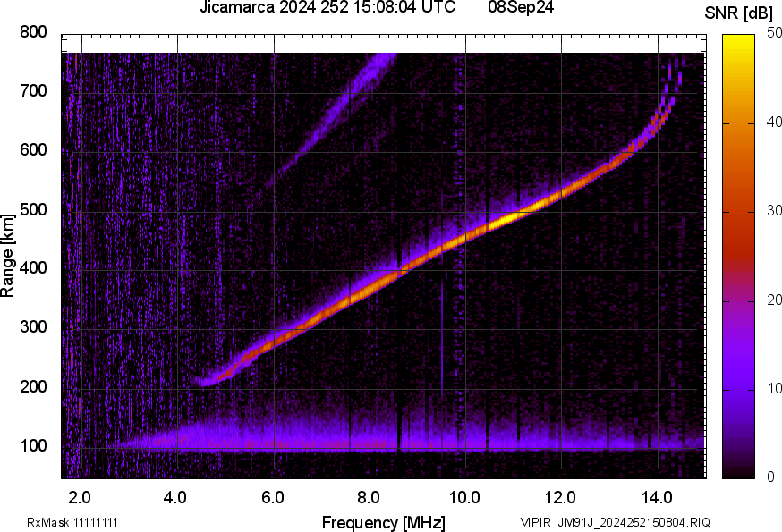Click the brightest yellow spot on main trace
The width and height of the screenshot is (782, 532).
(510, 216)
